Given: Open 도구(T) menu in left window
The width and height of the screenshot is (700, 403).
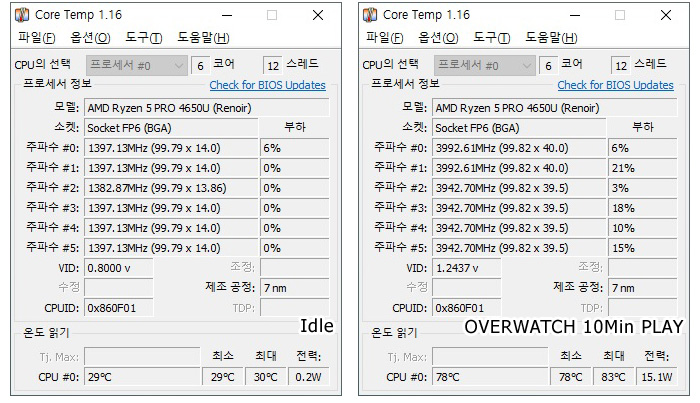Looking at the screenshot, I should point(143,37).
